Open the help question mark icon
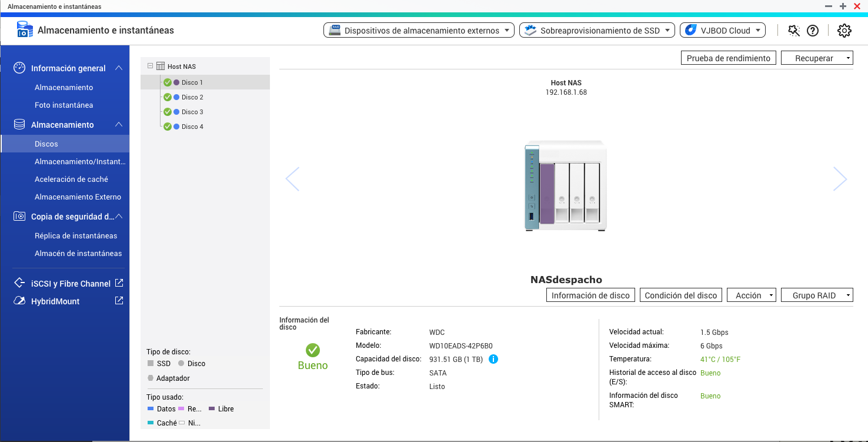 [x=813, y=31]
